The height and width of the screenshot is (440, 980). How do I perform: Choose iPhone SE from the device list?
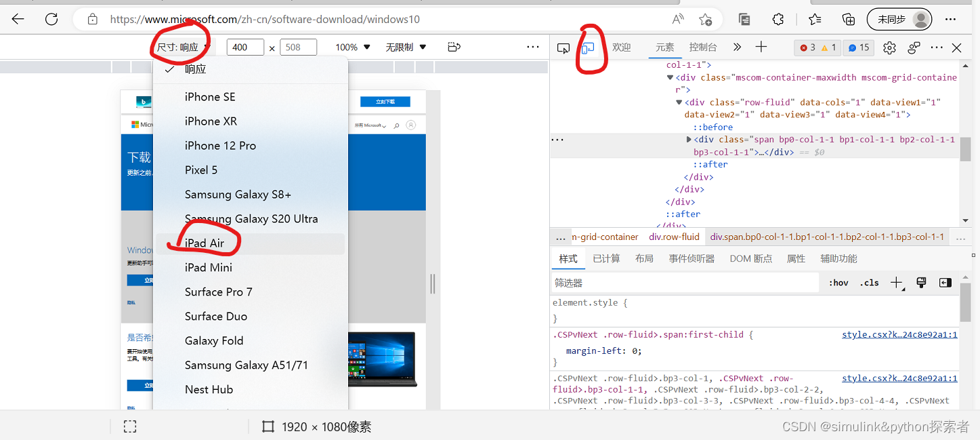(x=251, y=97)
